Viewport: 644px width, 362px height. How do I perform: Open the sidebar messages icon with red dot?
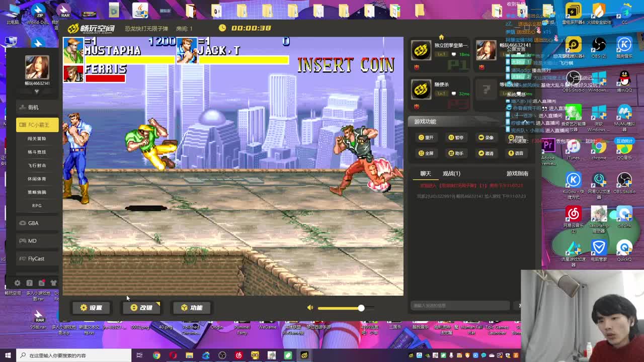tap(42, 283)
